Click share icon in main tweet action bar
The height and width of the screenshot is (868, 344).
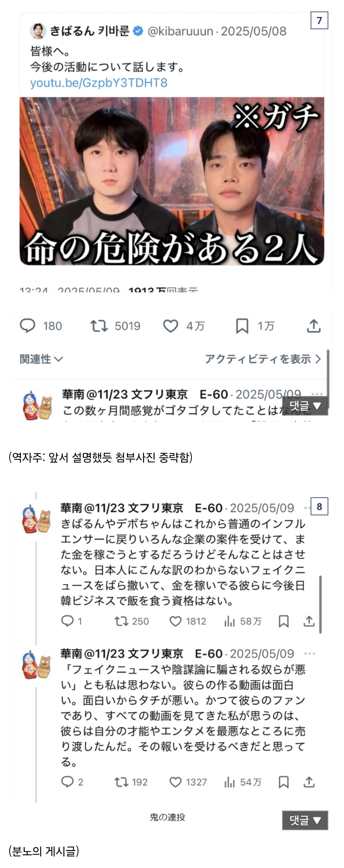pos(314,326)
